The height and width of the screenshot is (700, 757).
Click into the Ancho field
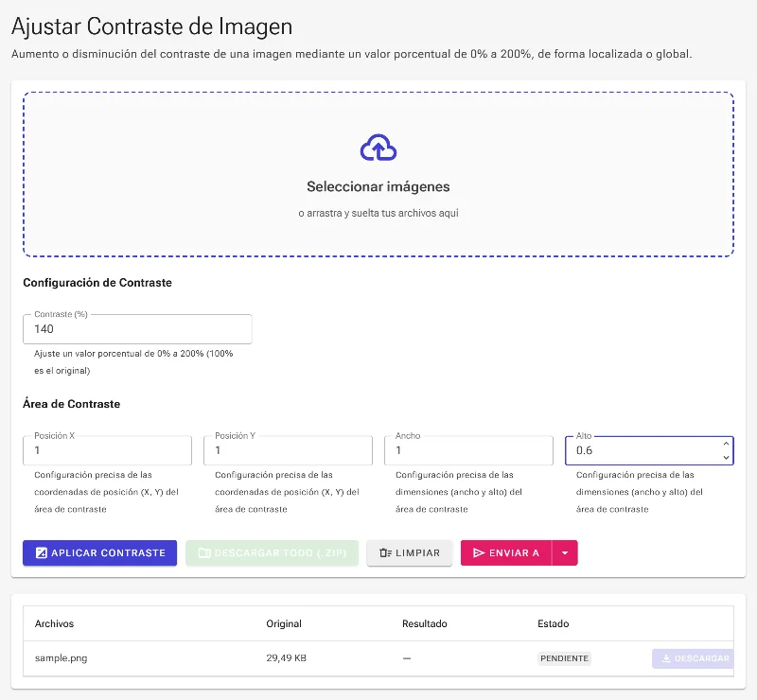click(x=468, y=450)
